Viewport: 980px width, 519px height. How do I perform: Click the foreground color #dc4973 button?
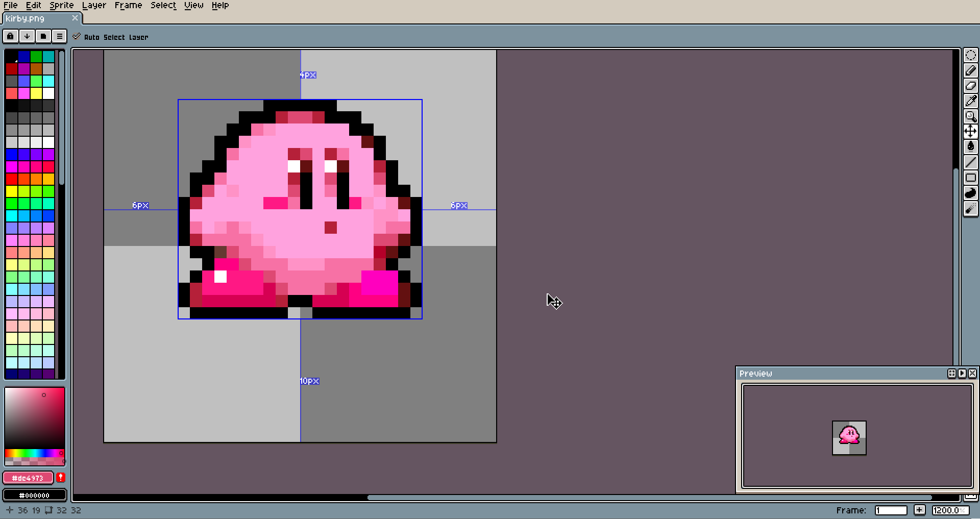tap(28, 478)
